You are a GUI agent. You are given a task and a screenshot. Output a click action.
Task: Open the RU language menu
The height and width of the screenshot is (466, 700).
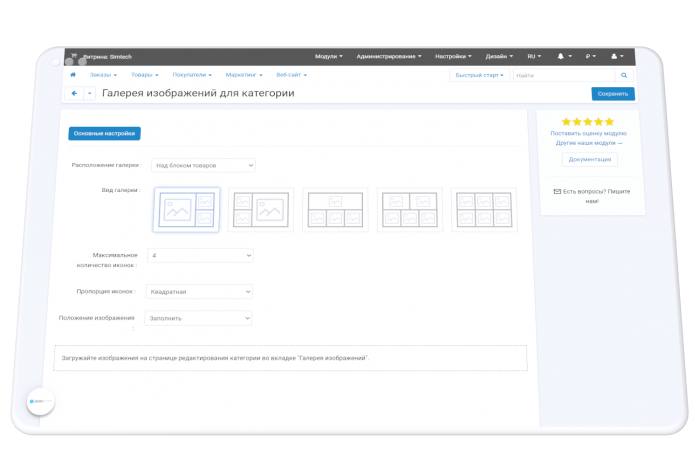point(534,56)
